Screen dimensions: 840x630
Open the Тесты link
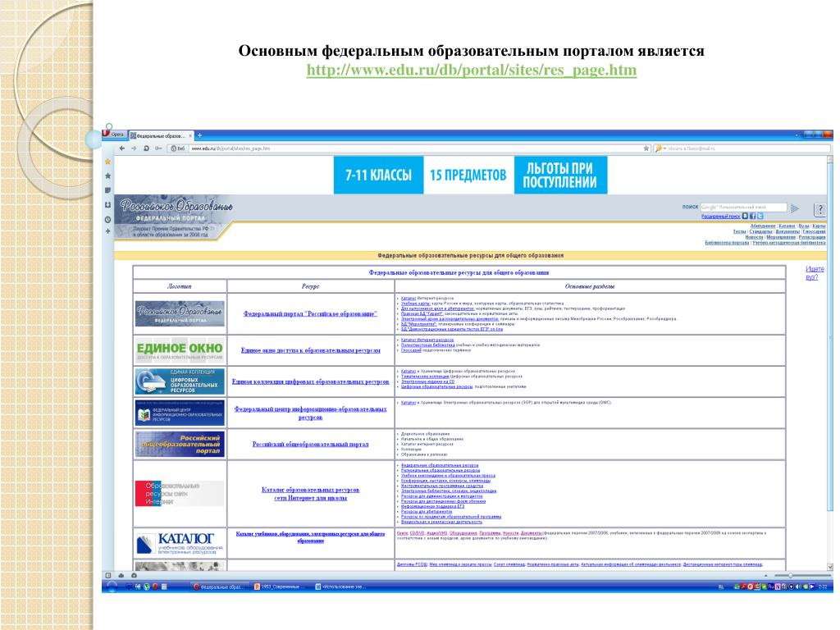739,231
